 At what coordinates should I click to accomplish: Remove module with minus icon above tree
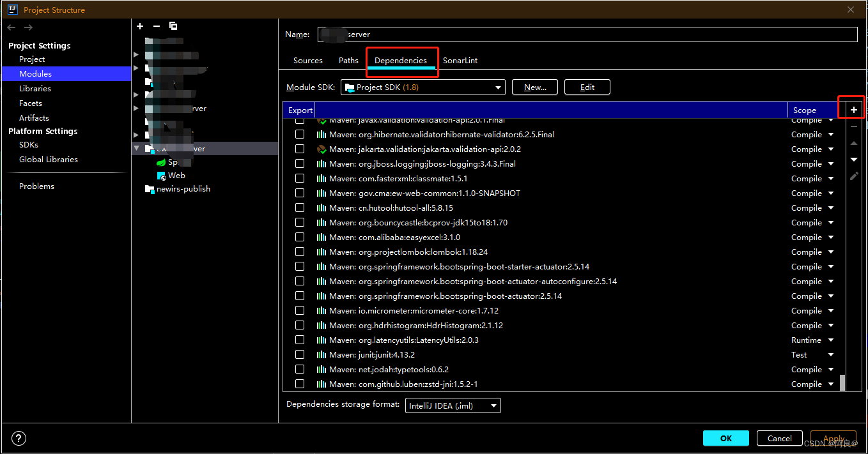pyautogui.click(x=157, y=26)
